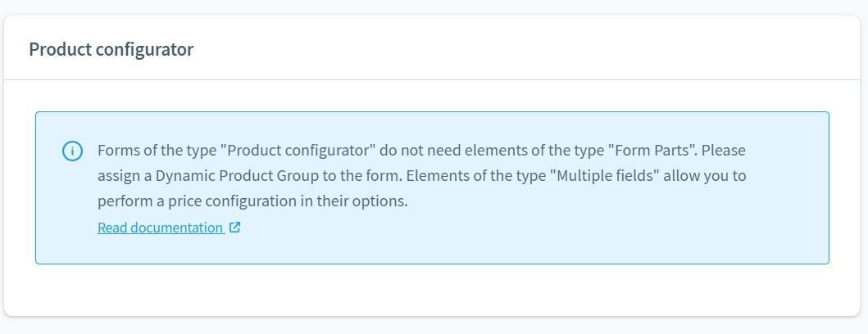Click the quoted "Product configurator" text in the notice
Image resolution: width=868 pixels, height=334 pixels.
pyautogui.click(x=298, y=151)
